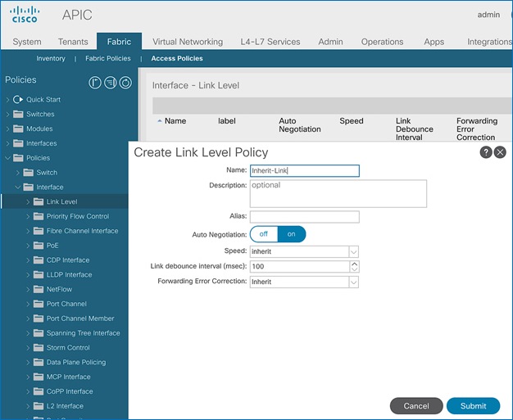Switch to Fabric Policies submenu
Image resolution: width=513 pixels, height=420 pixels.
[107, 59]
